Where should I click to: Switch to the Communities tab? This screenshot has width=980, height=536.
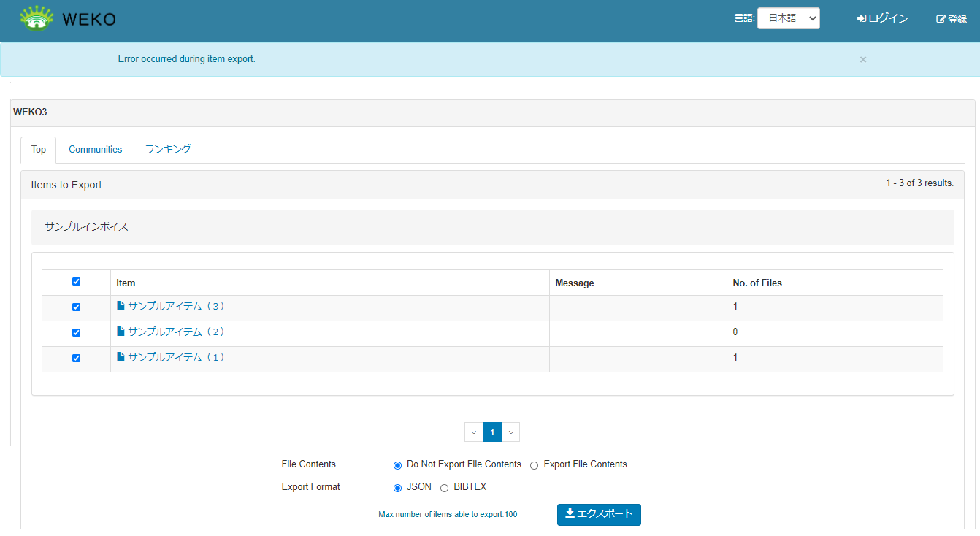pyautogui.click(x=95, y=150)
